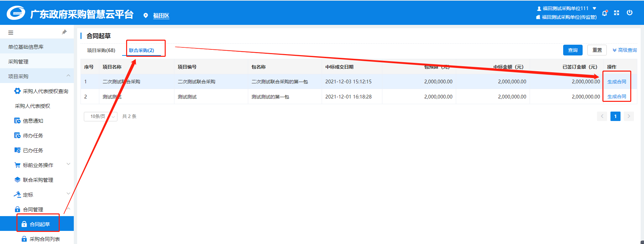Open 待办任务 in the sidebar

coord(33,135)
